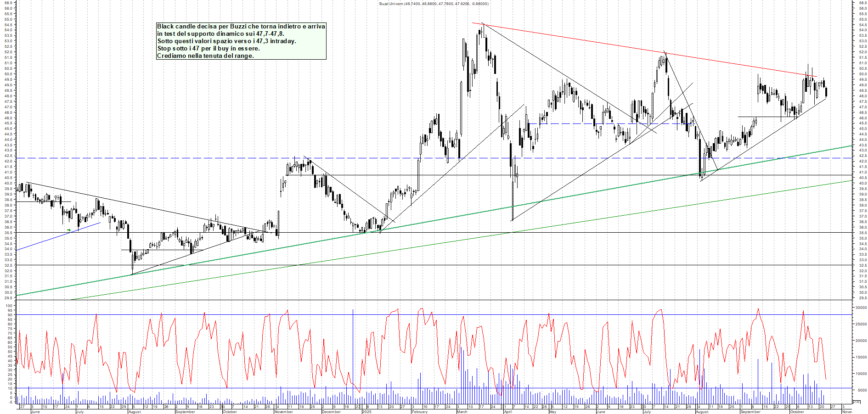This screenshot has width=868, height=414.
Task: Click the x100 volume scale box
Action: coord(856,402)
